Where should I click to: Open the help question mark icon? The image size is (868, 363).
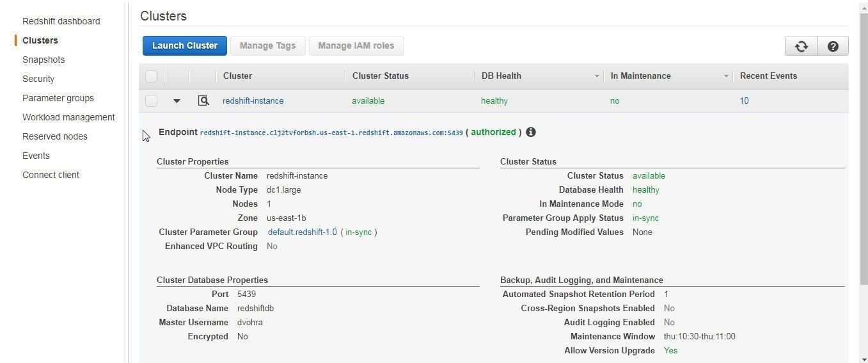coord(833,46)
